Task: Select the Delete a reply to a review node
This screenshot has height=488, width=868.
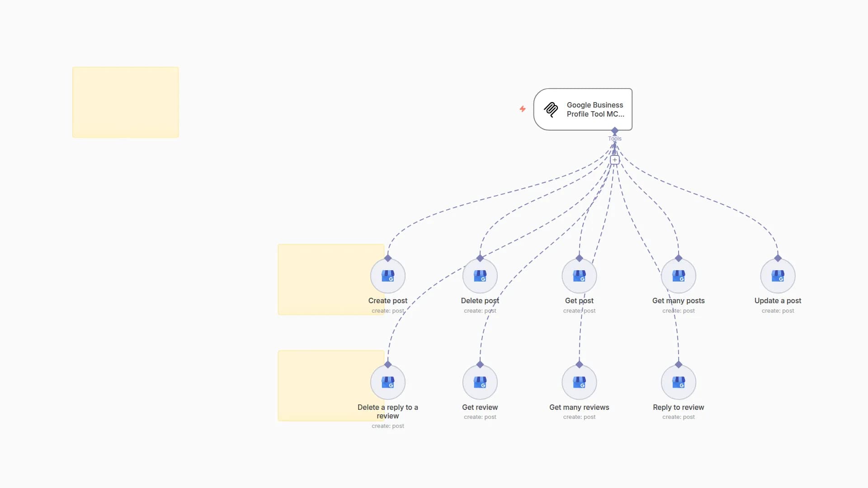Action: 388,382
